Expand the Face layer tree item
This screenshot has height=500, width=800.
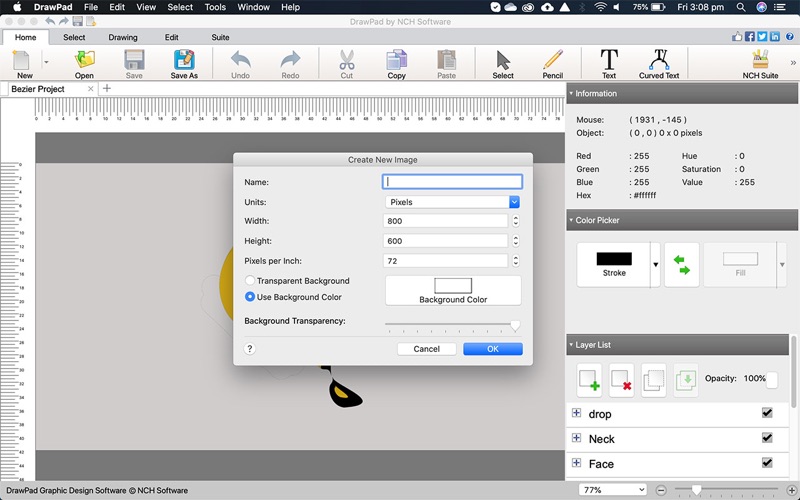(x=576, y=463)
